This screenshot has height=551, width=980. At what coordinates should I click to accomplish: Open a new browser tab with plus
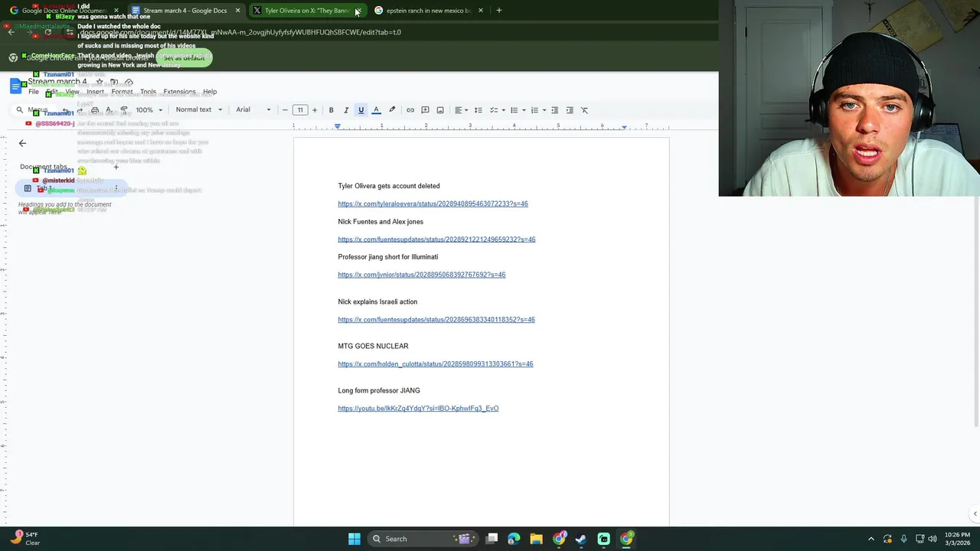click(x=498, y=11)
